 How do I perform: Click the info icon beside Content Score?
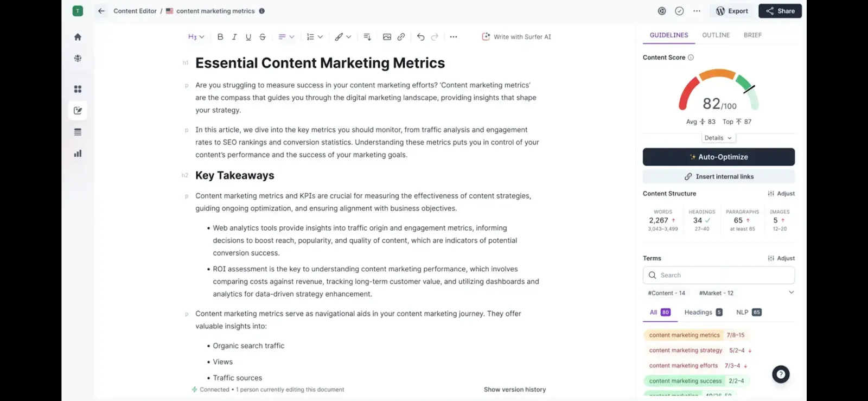(x=691, y=58)
